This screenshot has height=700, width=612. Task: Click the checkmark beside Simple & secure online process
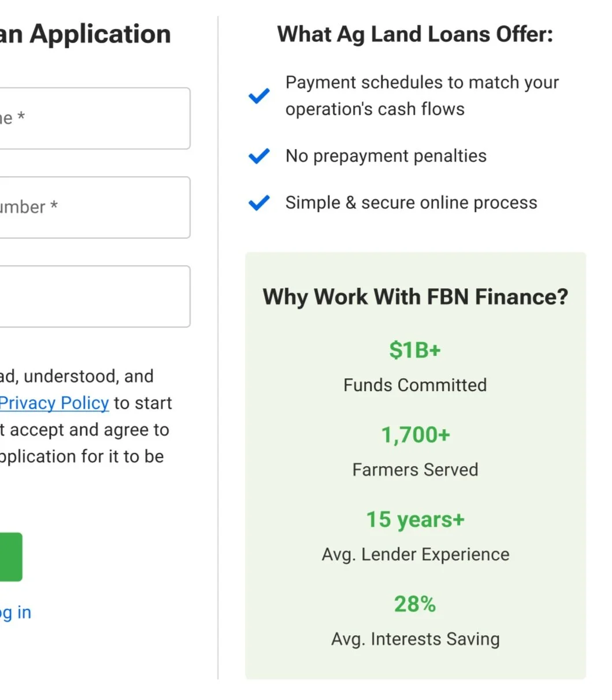(259, 203)
